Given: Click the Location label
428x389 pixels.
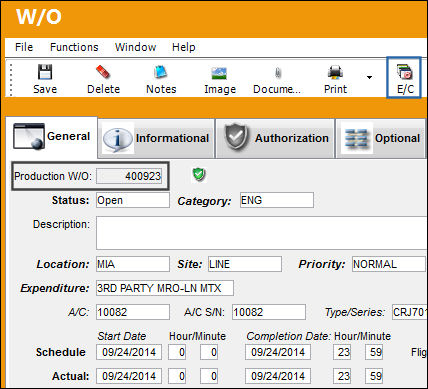Looking at the screenshot, I should pyautogui.click(x=63, y=264).
